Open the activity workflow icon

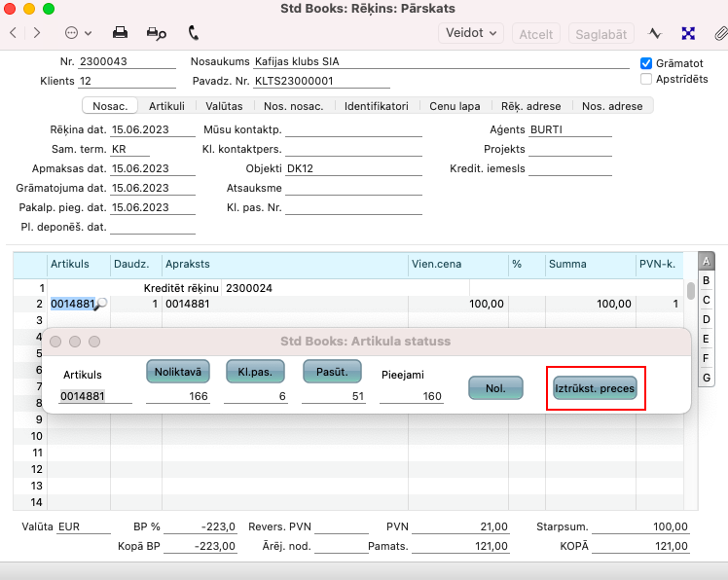[656, 32]
